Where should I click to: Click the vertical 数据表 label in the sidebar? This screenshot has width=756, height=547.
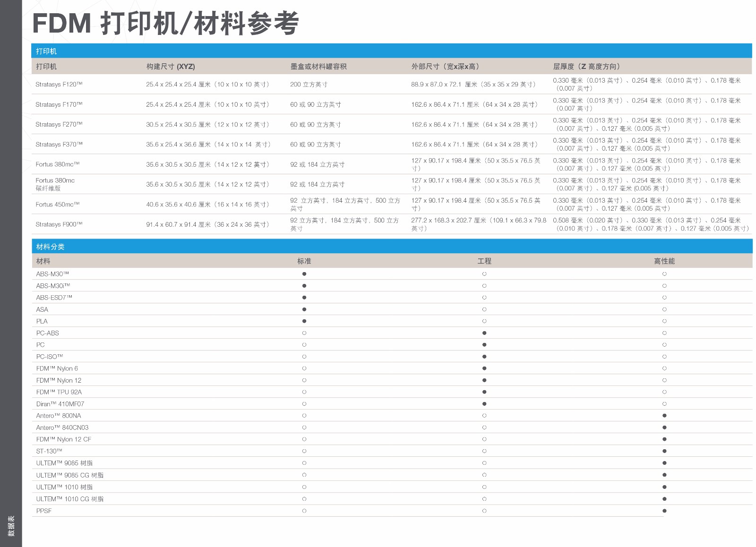pos(11,526)
